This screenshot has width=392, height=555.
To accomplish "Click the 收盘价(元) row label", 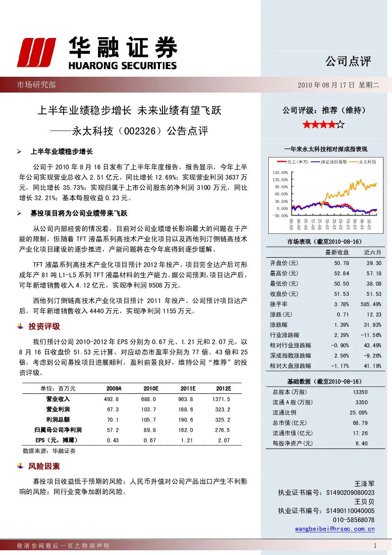I will 284,294.
